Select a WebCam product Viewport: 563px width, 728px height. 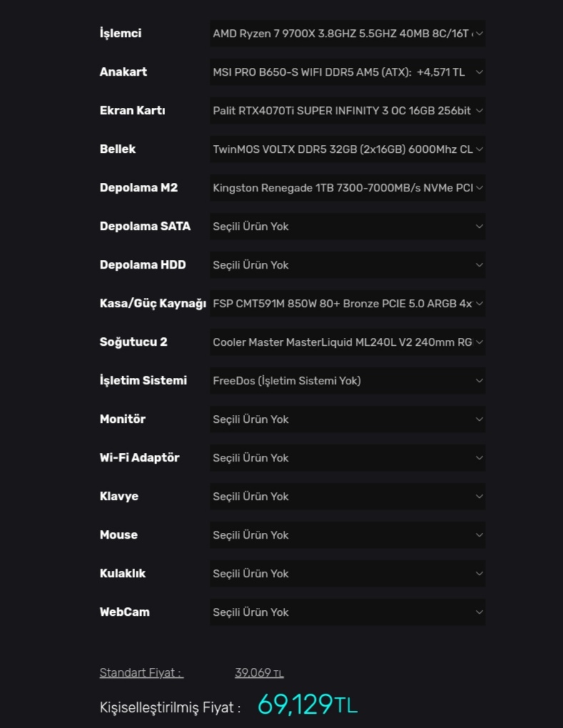coord(347,612)
